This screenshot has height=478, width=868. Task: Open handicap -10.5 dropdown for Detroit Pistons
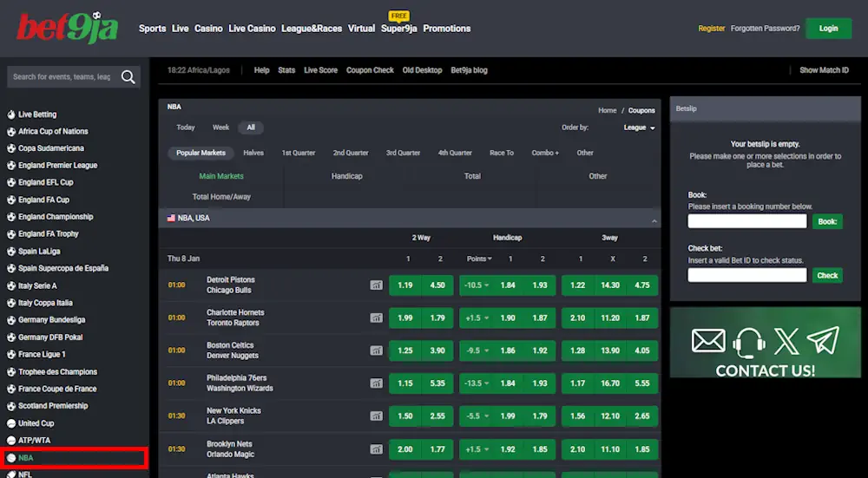coord(477,285)
